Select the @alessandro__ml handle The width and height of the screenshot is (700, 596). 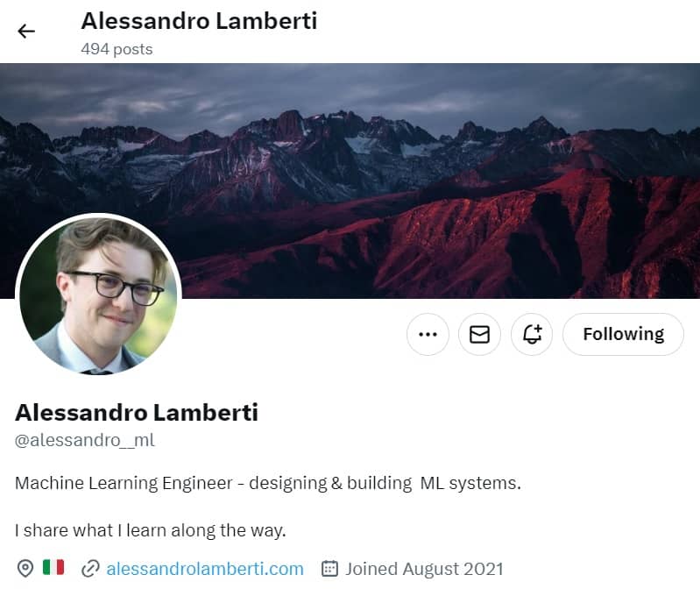click(85, 440)
